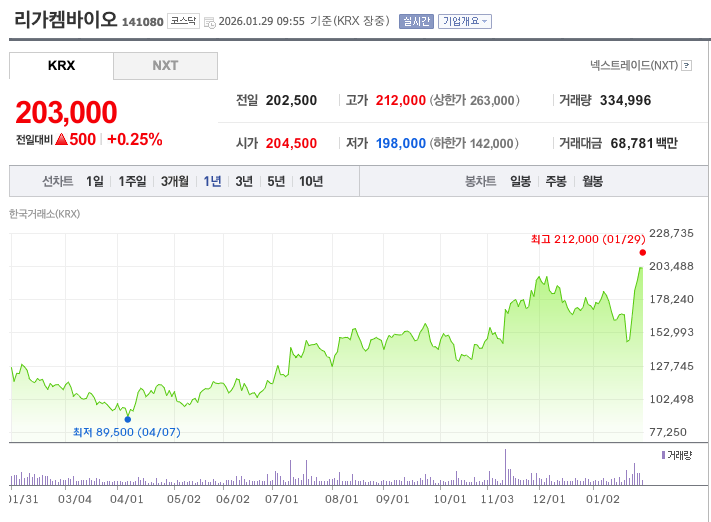Click the 봉차트 label
This screenshot has height=522, width=711.
(481, 181)
